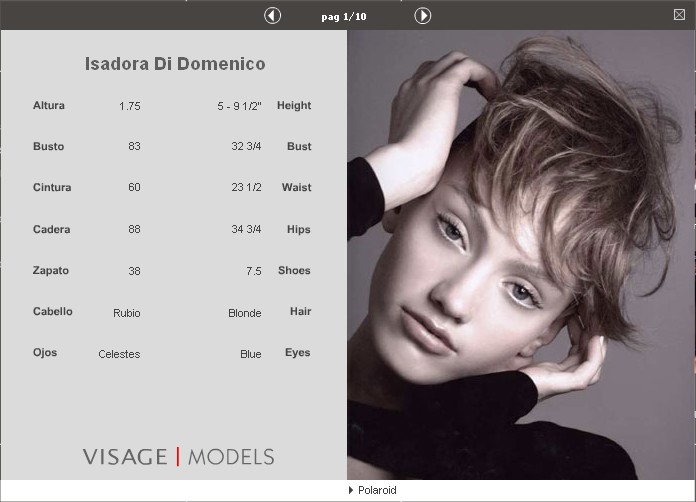This screenshot has width=696, height=502.
Task: Go to the previous page arrow
Action: pyautogui.click(x=272, y=16)
